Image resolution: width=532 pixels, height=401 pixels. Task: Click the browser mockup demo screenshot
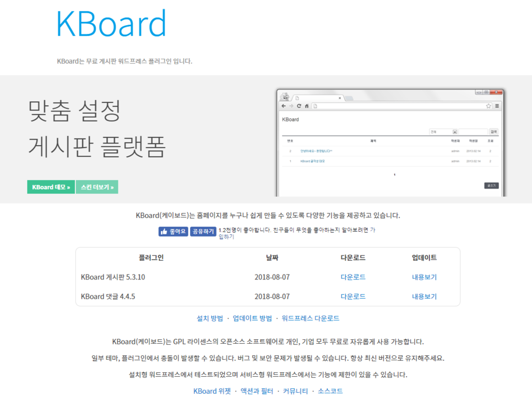(390, 142)
